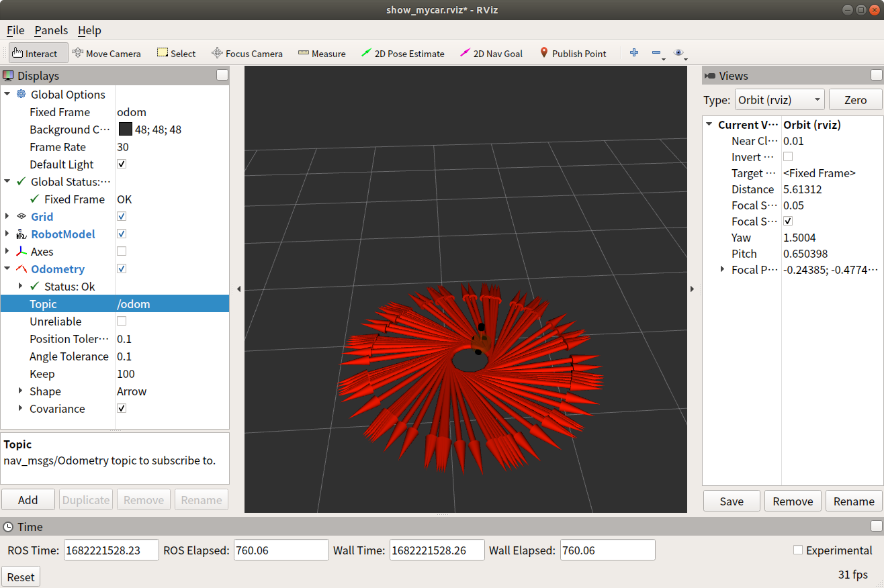Collapse the Odometry display node

coord(7,269)
